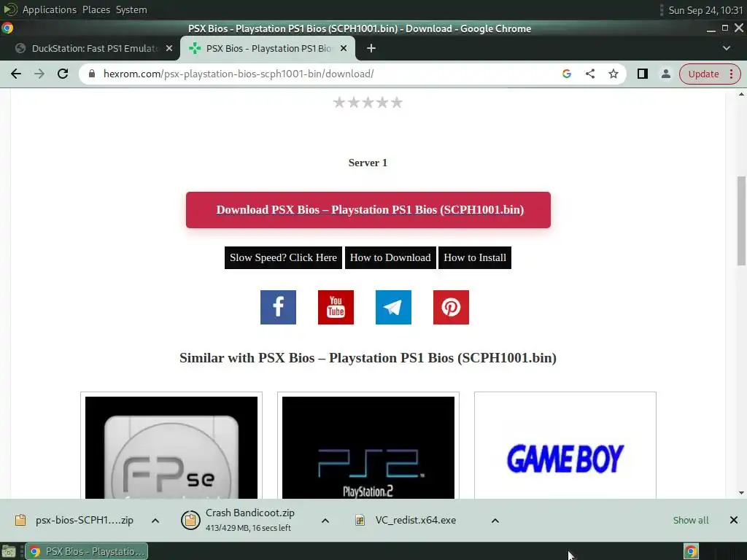Viewport: 747px width, 560px height.
Task: Open a new tab
Action: point(371,48)
